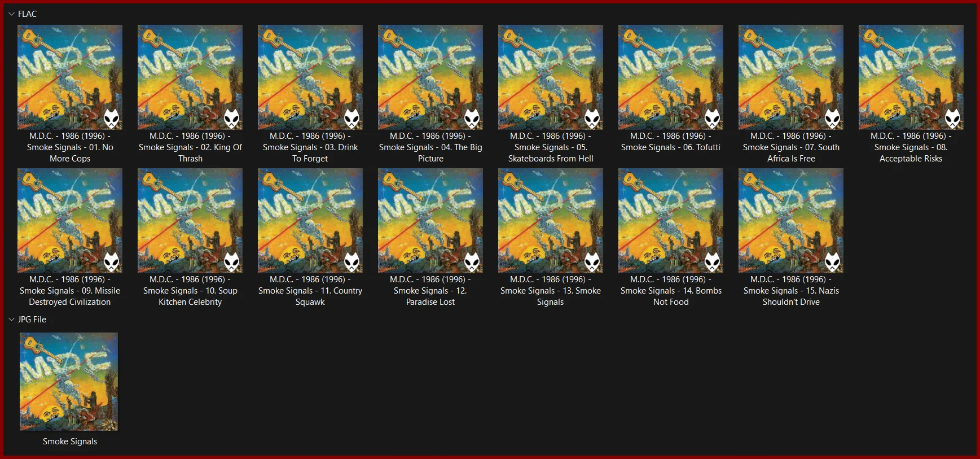
Task: Highlight the FLAC thumbnail of 13. Smoke Signals
Action: [x=551, y=221]
